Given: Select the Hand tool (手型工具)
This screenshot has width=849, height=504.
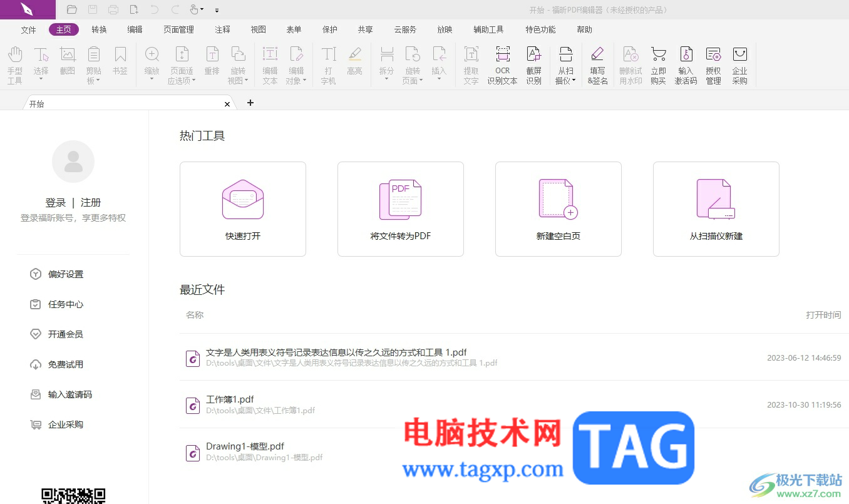Looking at the screenshot, I should 15,65.
